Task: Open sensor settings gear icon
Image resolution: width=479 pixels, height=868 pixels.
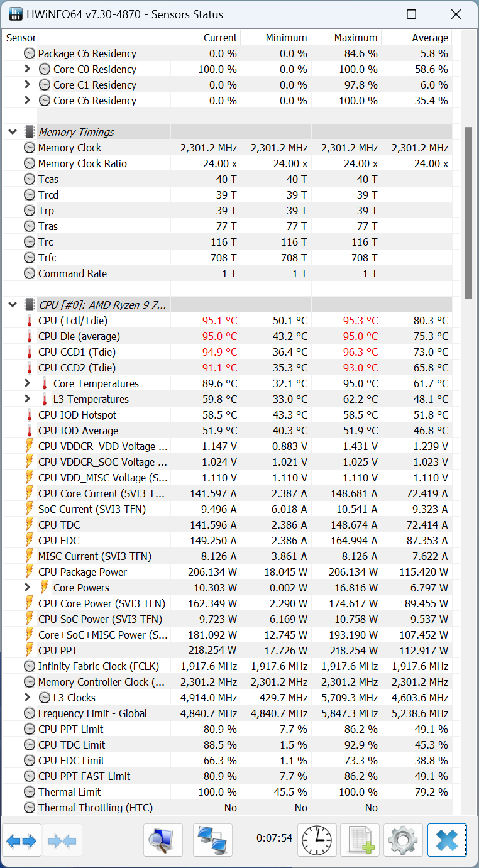Action: (403, 840)
